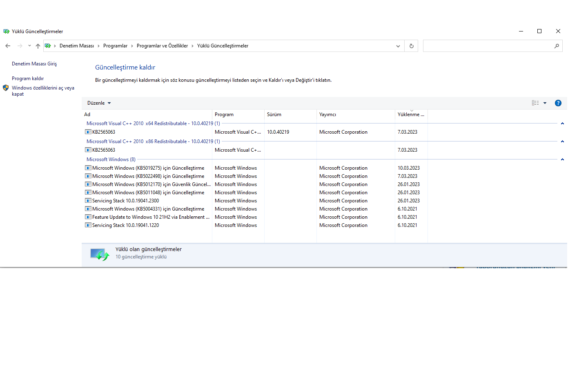Click the KB5004331 update icon
Screen dimensions: 588x368
click(88, 209)
